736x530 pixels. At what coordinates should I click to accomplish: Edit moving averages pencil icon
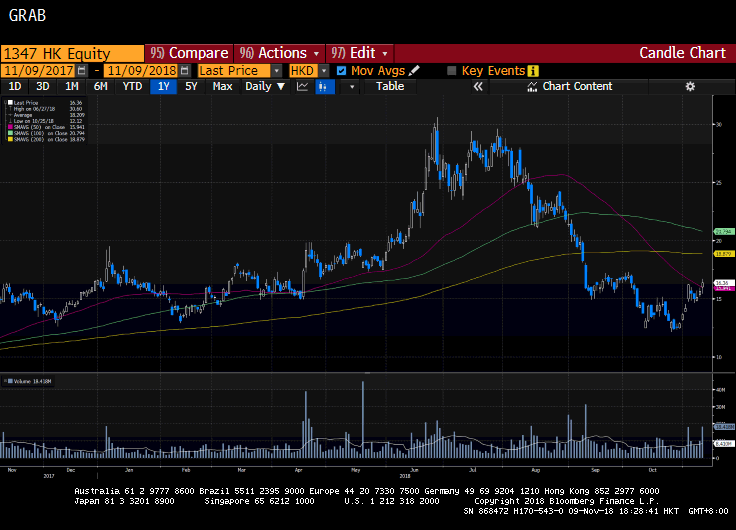click(x=414, y=71)
